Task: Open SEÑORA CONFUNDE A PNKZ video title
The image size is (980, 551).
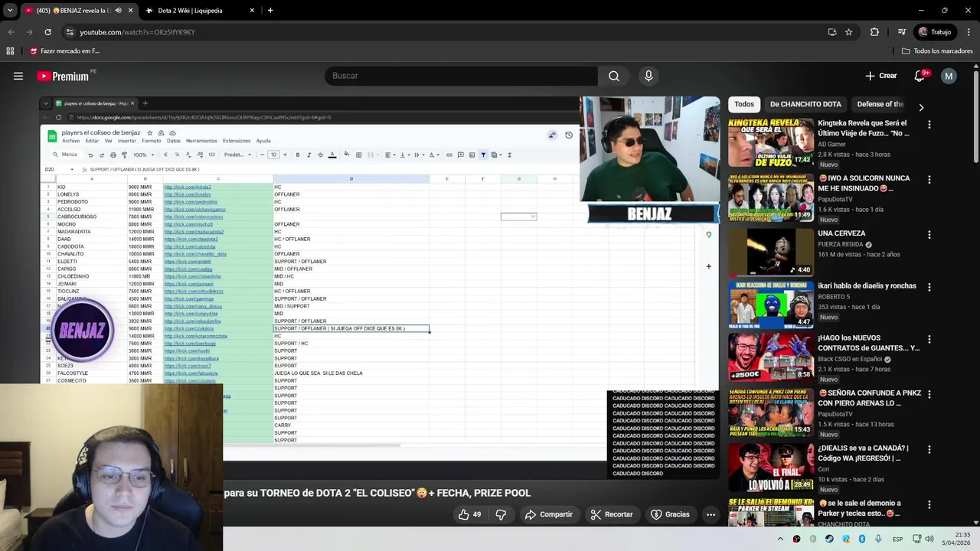Action: (x=870, y=398)
